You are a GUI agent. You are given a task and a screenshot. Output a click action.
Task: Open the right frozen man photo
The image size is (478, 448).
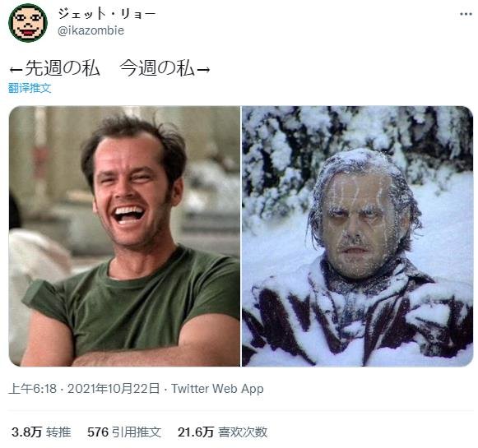357,236
